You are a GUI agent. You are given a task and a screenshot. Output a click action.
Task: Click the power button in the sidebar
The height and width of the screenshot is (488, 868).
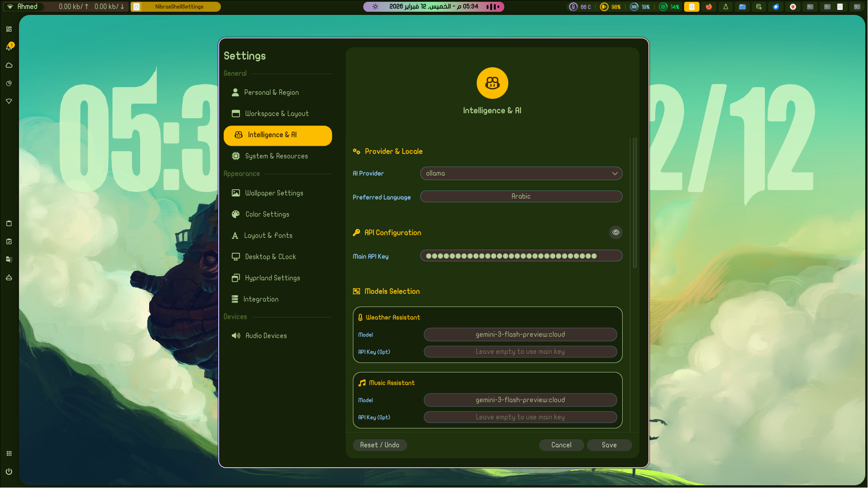click(x=9, y=472)
